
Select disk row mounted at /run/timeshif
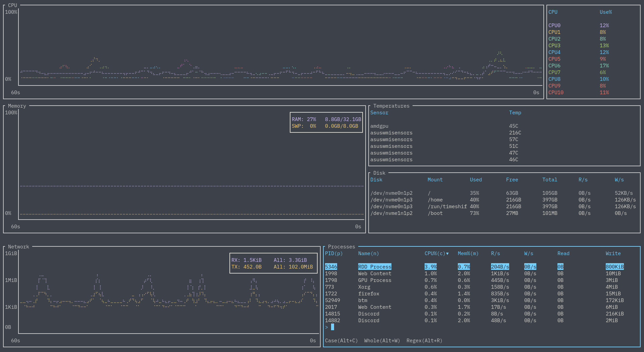[504, 207]
